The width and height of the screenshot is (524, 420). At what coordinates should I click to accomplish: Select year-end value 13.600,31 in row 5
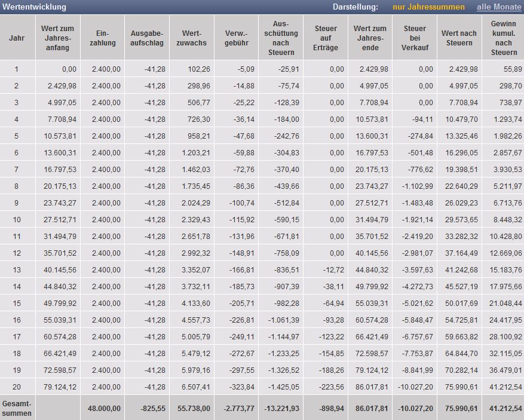(x=372, y=136)
